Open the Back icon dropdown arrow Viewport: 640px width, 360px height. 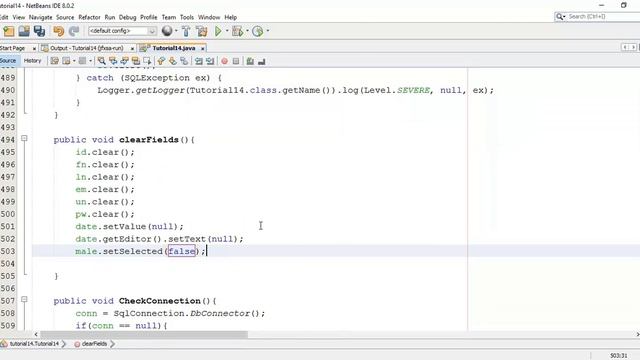(74, 61)
